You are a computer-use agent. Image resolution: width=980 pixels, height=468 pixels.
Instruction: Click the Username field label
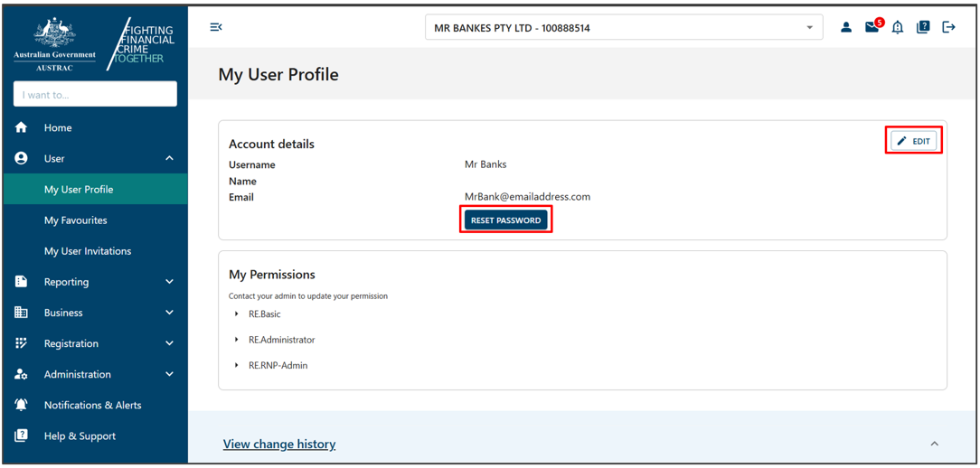(252, 165)
